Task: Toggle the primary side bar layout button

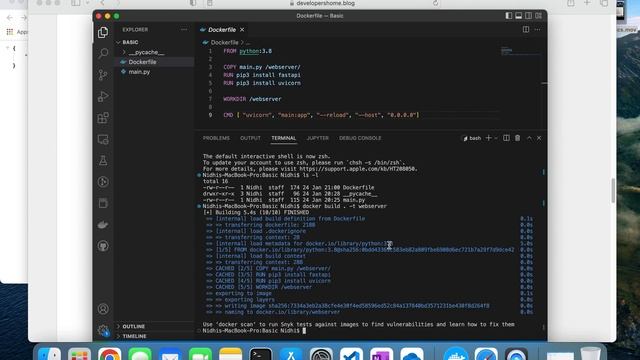Action: pyautogui.click(x=509, y=16)
